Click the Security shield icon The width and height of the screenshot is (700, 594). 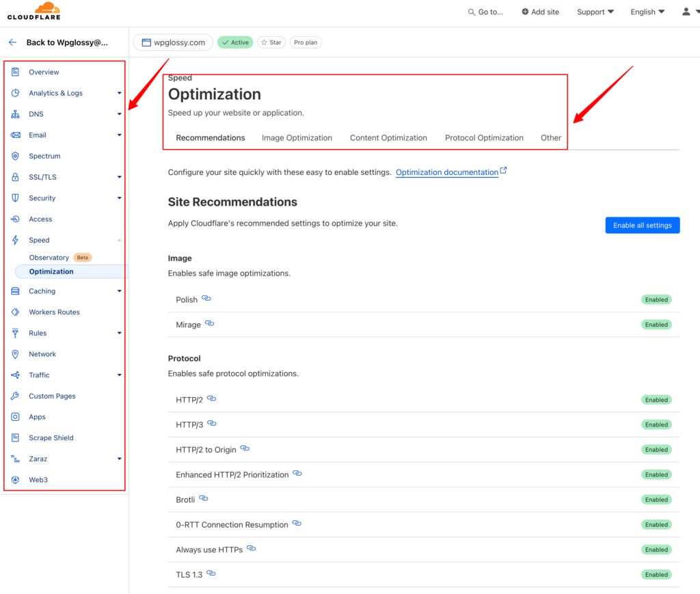coord(15,198)
